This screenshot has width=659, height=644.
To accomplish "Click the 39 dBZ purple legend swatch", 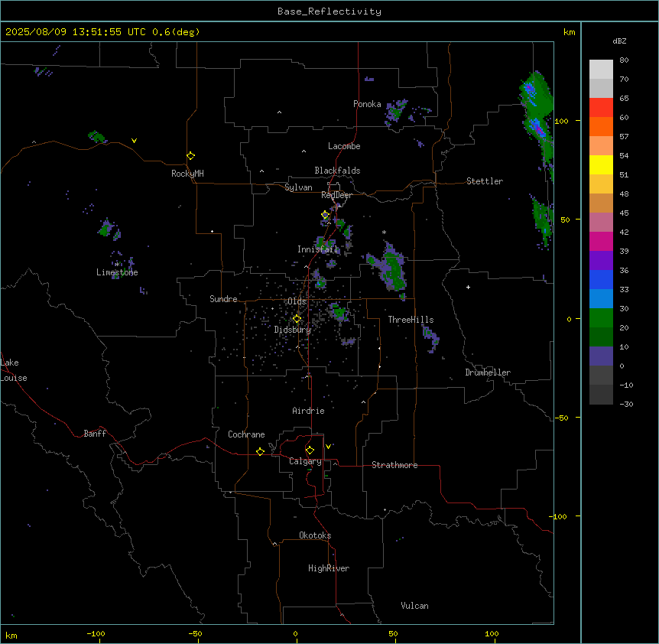I will pyautogui.click(x=601, y=261).
